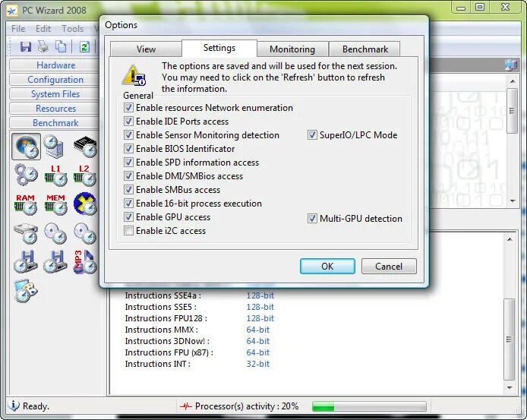527x420 pixels.
Task: Select the disc benchmark icon below MEM icon
Action: 55,233
